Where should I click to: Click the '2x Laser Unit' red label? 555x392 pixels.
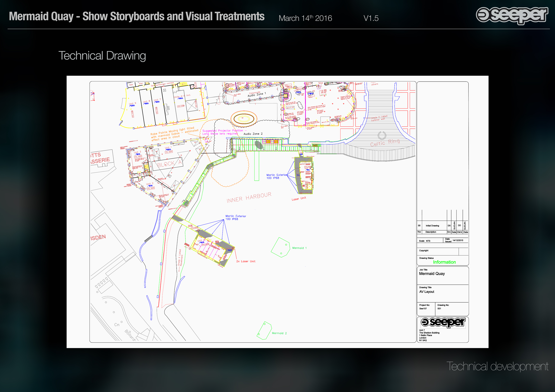246,261
